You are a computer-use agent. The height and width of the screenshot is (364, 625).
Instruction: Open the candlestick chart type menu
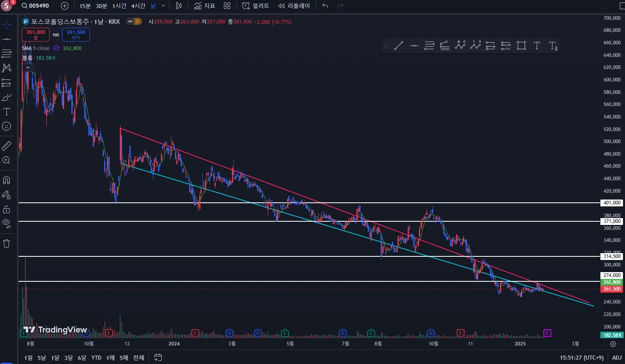point(179,6)
